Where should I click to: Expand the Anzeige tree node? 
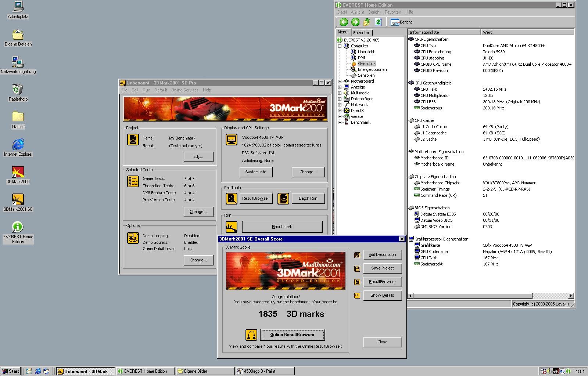click(x=340, y=87)
